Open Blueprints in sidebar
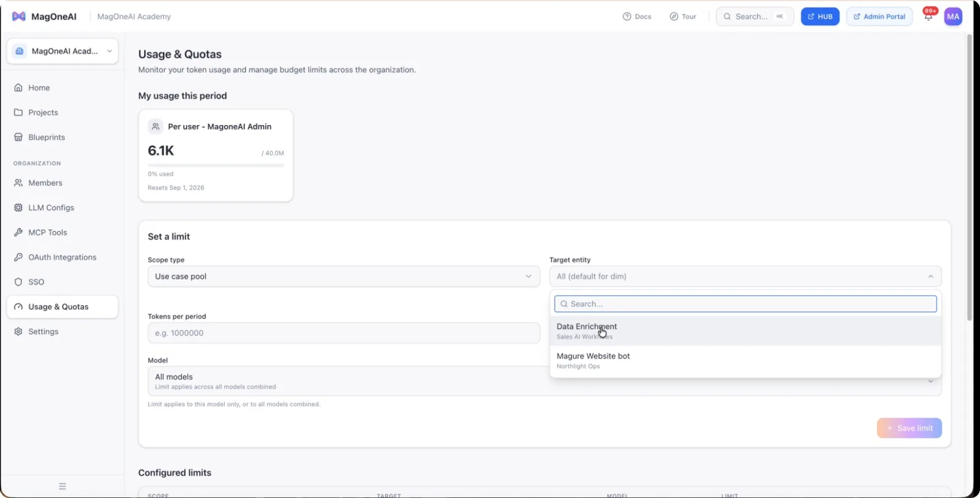 [62, 137]
